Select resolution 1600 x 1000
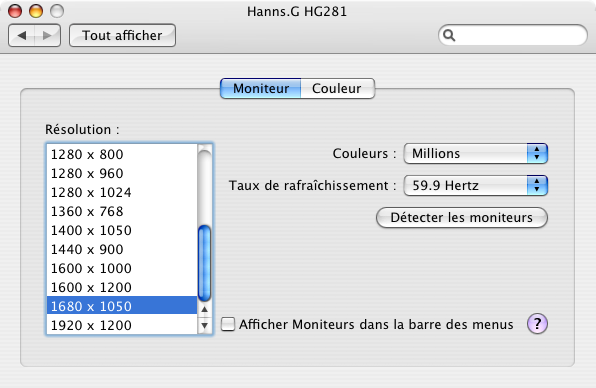This screenshot has height=388, width=596. click(x=122, y=268)
